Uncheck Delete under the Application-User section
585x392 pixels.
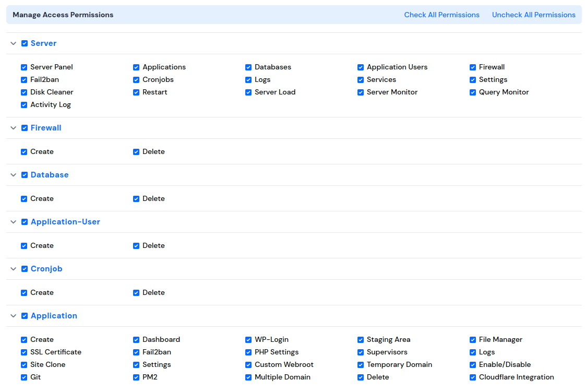pyautogui.click(x=136, y=246)
